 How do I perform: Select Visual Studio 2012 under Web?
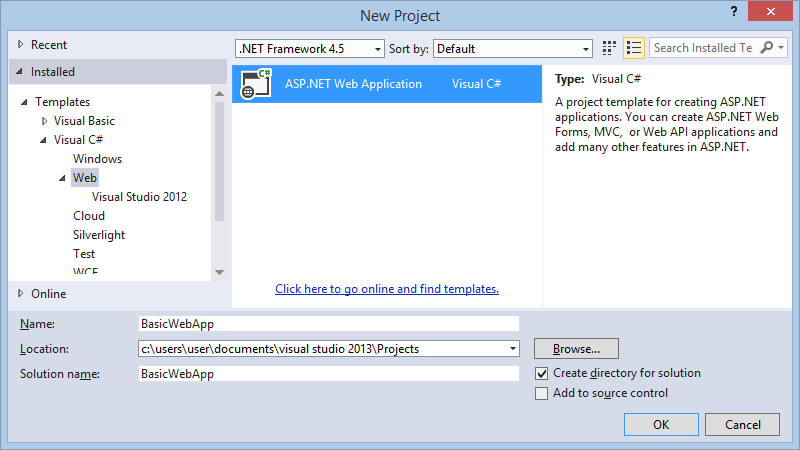[139, 197]
